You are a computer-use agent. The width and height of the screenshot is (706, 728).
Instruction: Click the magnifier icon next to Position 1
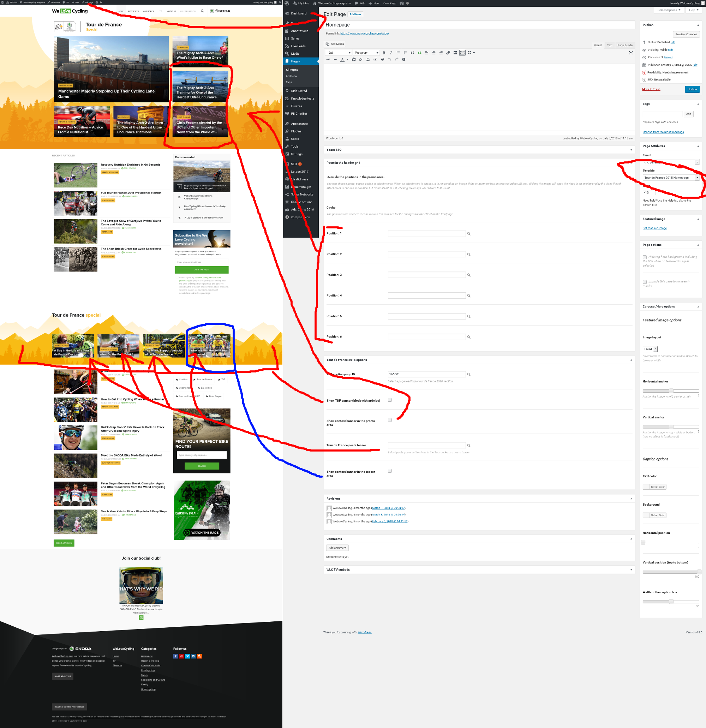(468, 234)
